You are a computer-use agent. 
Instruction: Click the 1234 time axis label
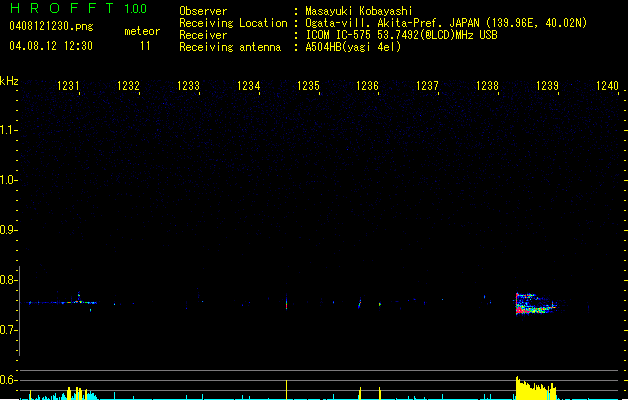249,86
